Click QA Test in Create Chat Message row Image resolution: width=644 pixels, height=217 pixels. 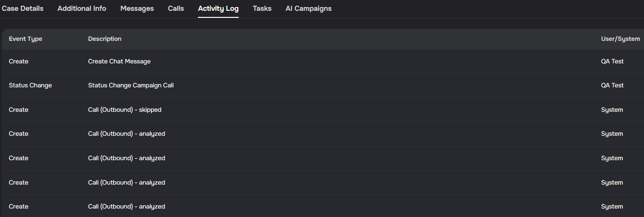coord(612,62)
